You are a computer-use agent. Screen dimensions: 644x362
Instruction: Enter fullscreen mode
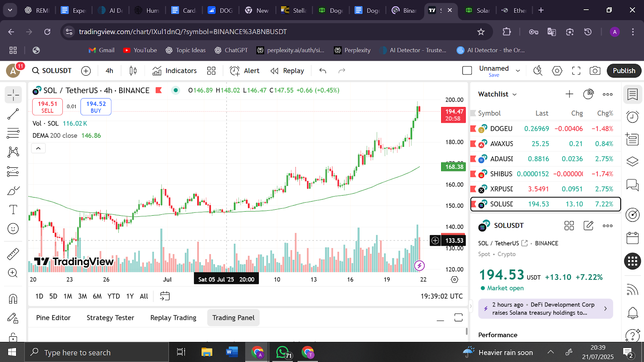point(576,71)
